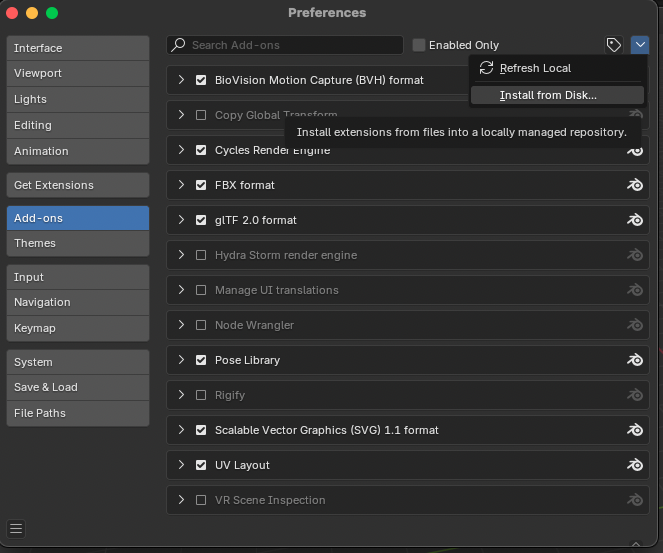Click Blender icon on FBX format row

click(634, 185)
